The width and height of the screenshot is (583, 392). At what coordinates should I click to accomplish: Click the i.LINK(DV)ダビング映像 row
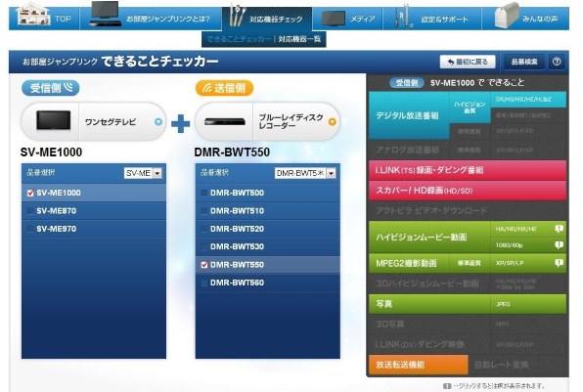468,344
